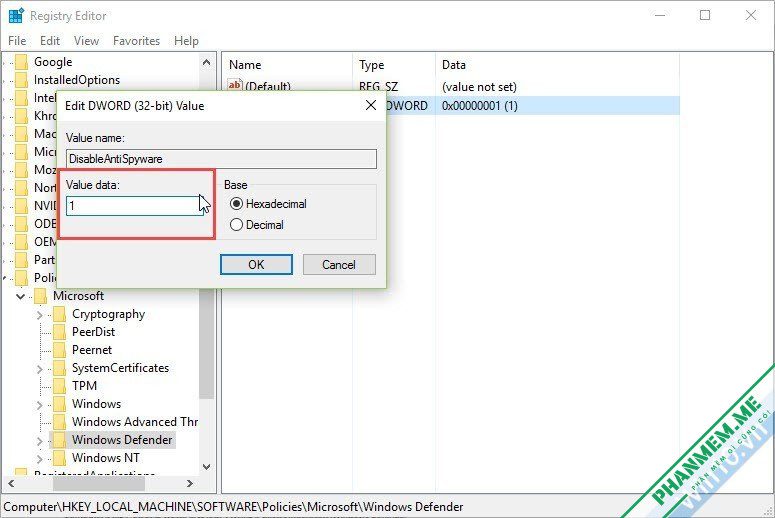Select the SystemCertificates tree item

point(120,368)
